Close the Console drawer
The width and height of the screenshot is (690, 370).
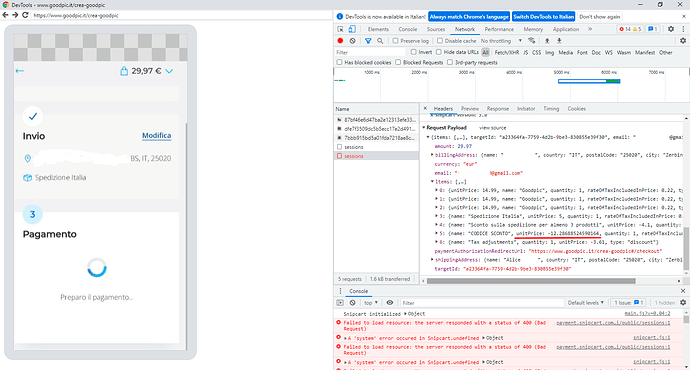point(683,291)
